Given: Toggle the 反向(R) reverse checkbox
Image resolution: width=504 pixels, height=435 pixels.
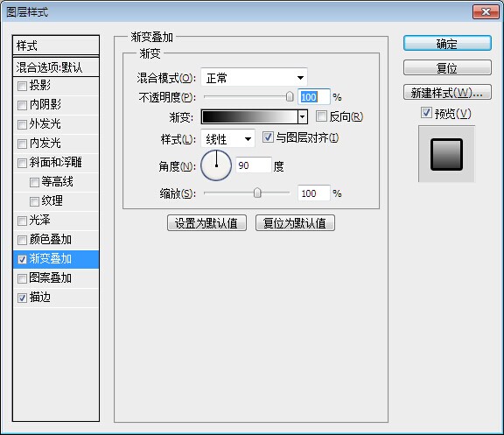Looking at the screenshot, I should tap(321, 116).
